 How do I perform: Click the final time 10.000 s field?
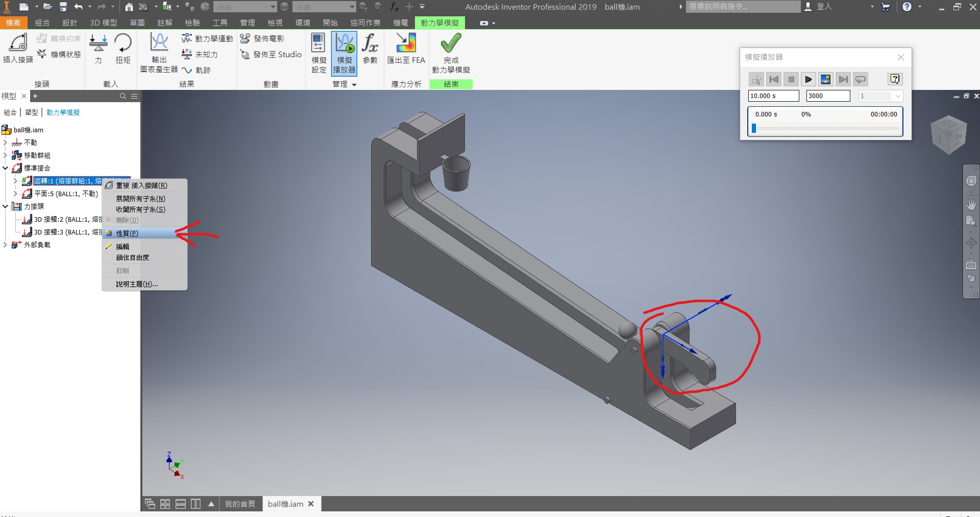click(x=773, y=96)
